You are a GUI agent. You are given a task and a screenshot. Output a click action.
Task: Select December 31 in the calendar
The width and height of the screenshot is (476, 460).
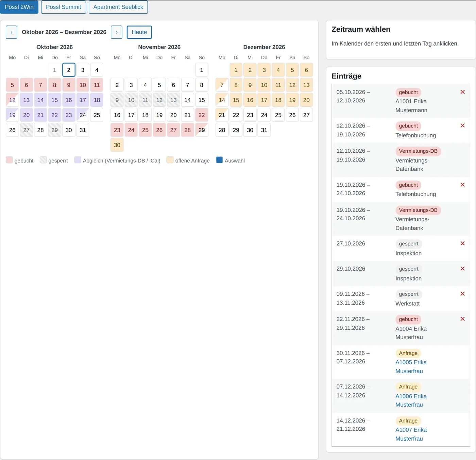tap(264, 130)
